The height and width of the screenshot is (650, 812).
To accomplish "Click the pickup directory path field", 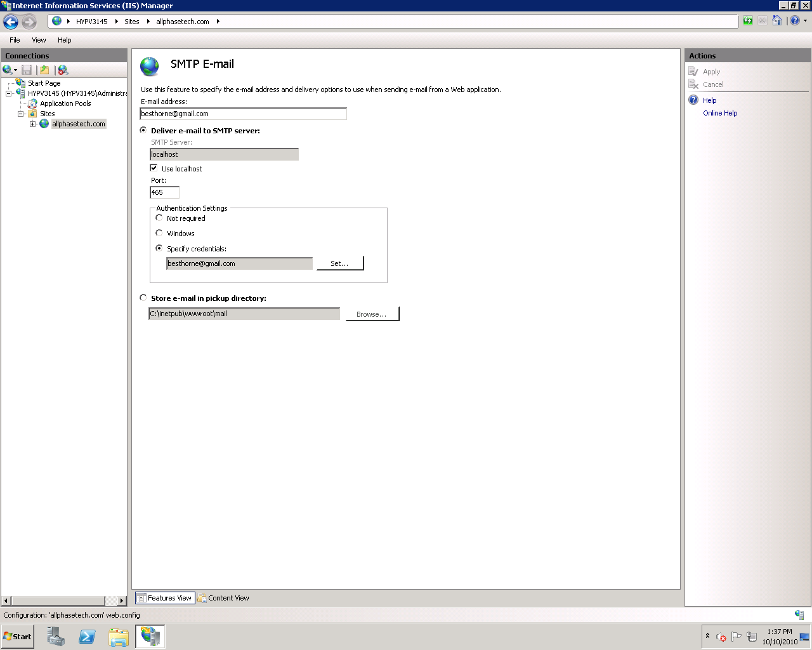I will tap(244, 314).
